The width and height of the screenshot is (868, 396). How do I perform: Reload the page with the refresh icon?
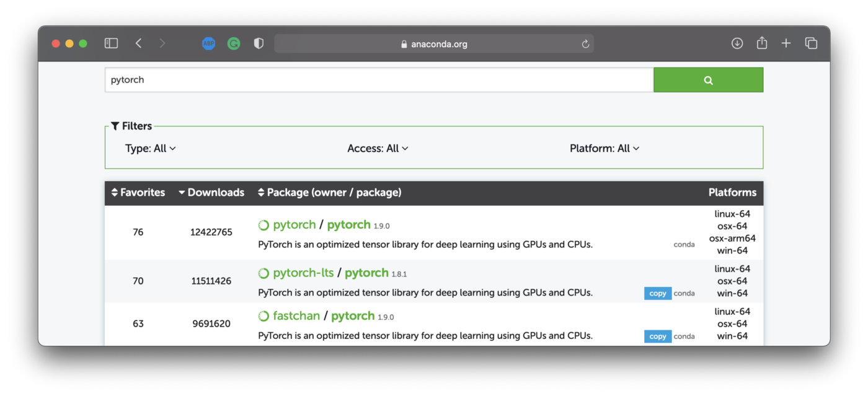(x=585, y=44)
